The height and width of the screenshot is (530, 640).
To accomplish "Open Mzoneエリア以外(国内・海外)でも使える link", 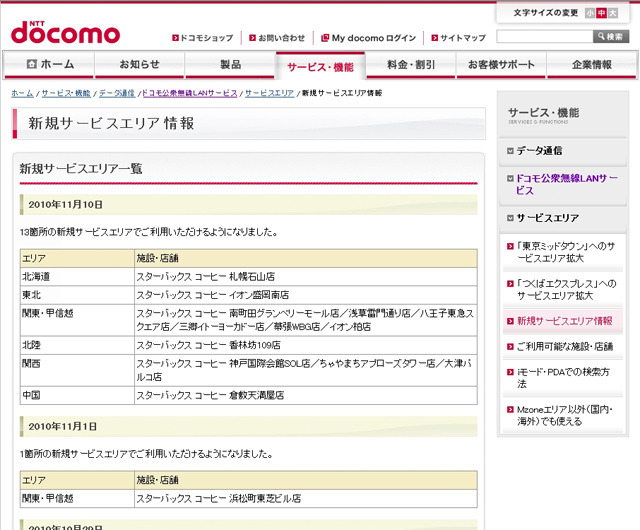I will pos(565,415).
